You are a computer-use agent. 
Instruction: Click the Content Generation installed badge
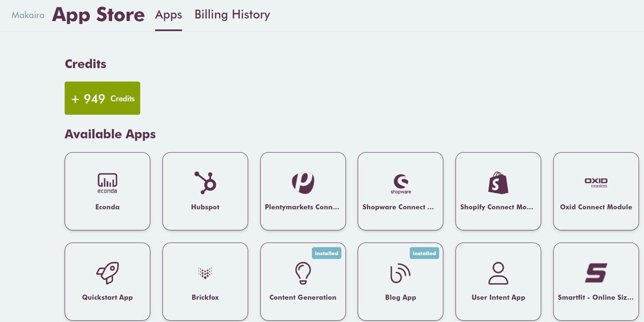click(326, 253)
